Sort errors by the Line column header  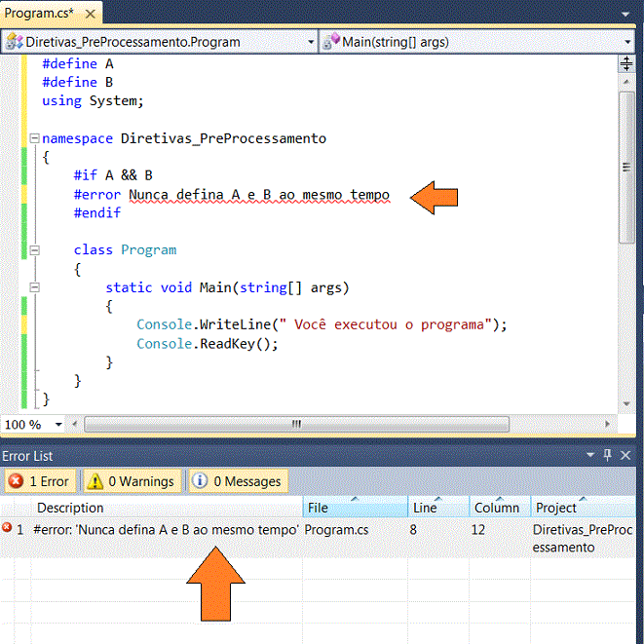coord(438,508)
